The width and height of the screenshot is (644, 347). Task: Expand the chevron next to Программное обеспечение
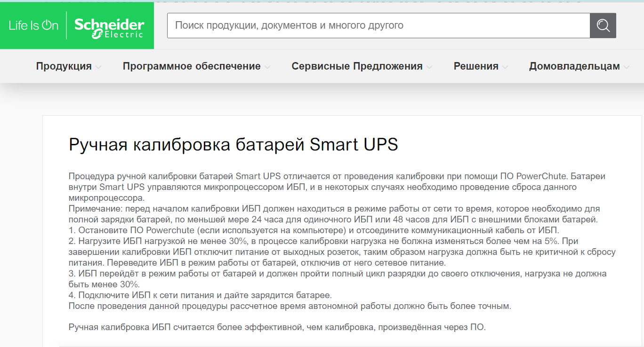(267, 67)
